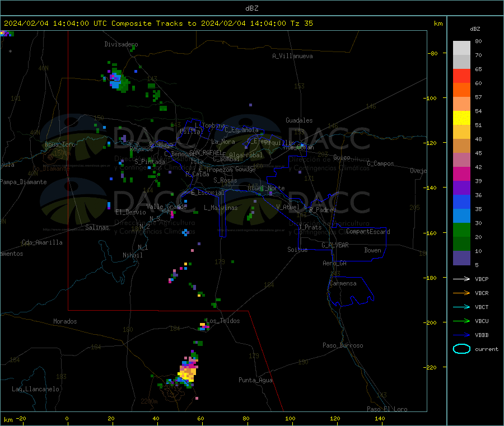This screenshot has width=504, height=426.
Task: Click the G_ALVEAR place label
Action: 335,245
